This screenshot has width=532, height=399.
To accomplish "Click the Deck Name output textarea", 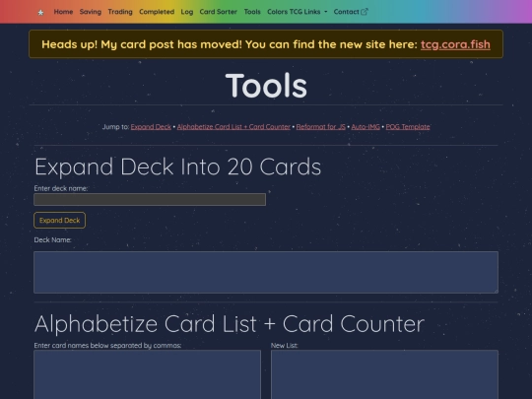I will [266, 272].
